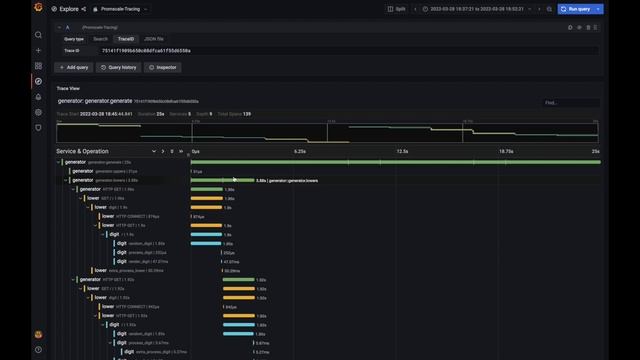Select the Explore compass icon in the sidebar
The width and height of the screenshot is (640, 360).
coord(38,81)
